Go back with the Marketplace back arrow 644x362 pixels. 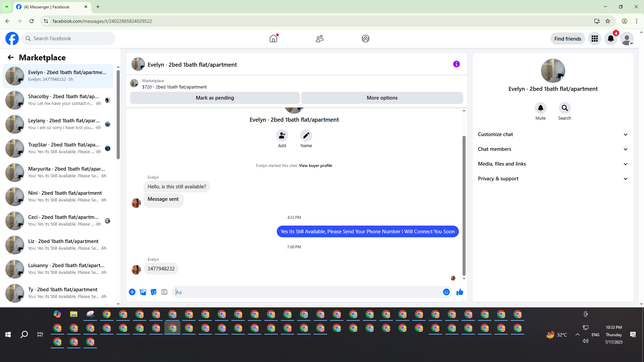[11, 57]
